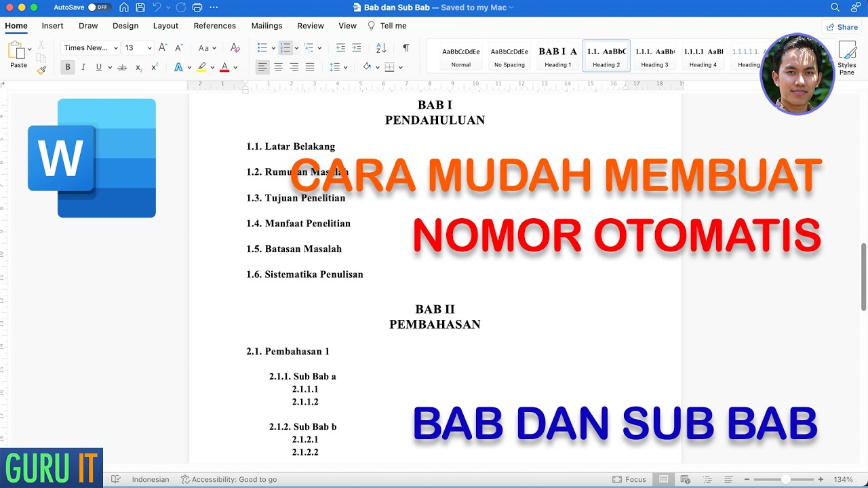Apply the Heading 3 style
The image size is (868, 488).
[x=655, y=56]
